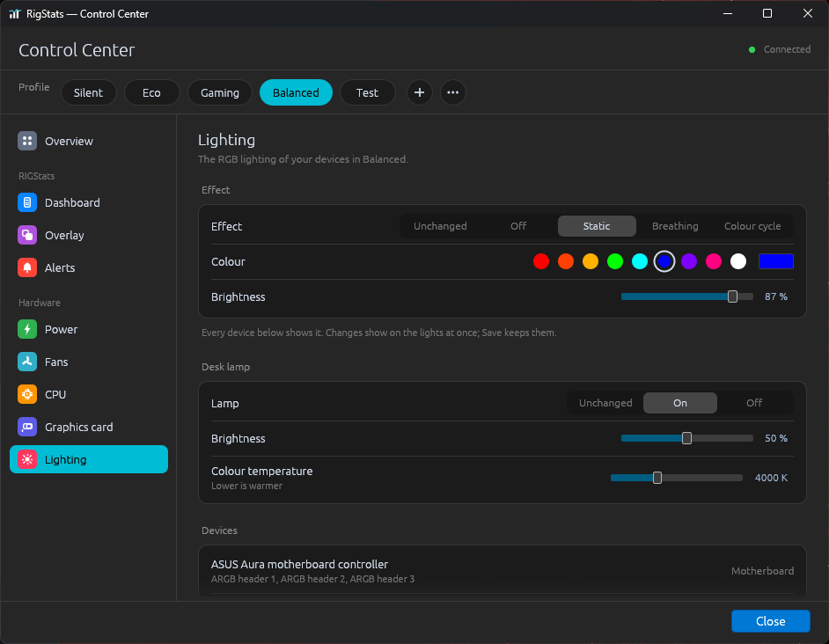Select the Breathing effect
Screen dimensions: 829x644
tap(675, 226)
